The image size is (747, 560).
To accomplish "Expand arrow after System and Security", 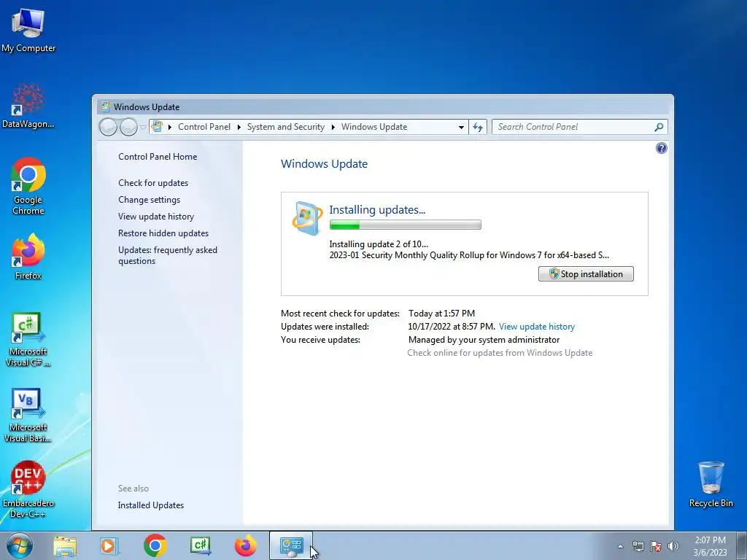I will click(x=333, y=127).
